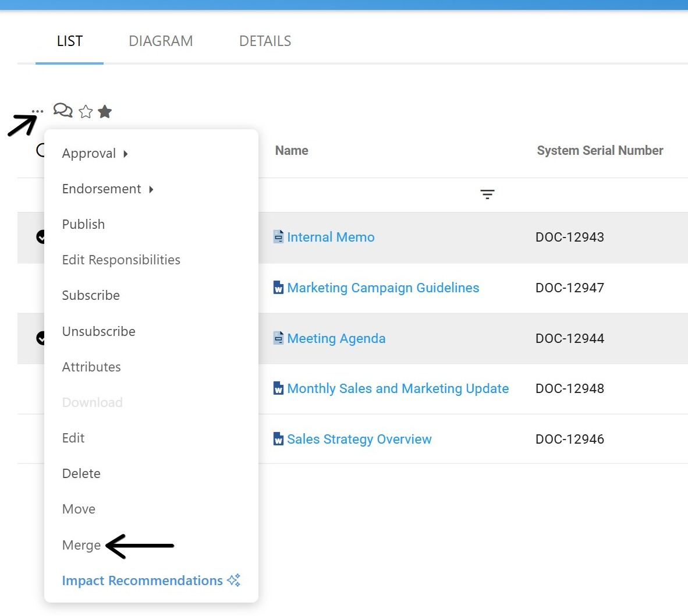Uncheck the Internal Memo row checkbox

point(41,236)
